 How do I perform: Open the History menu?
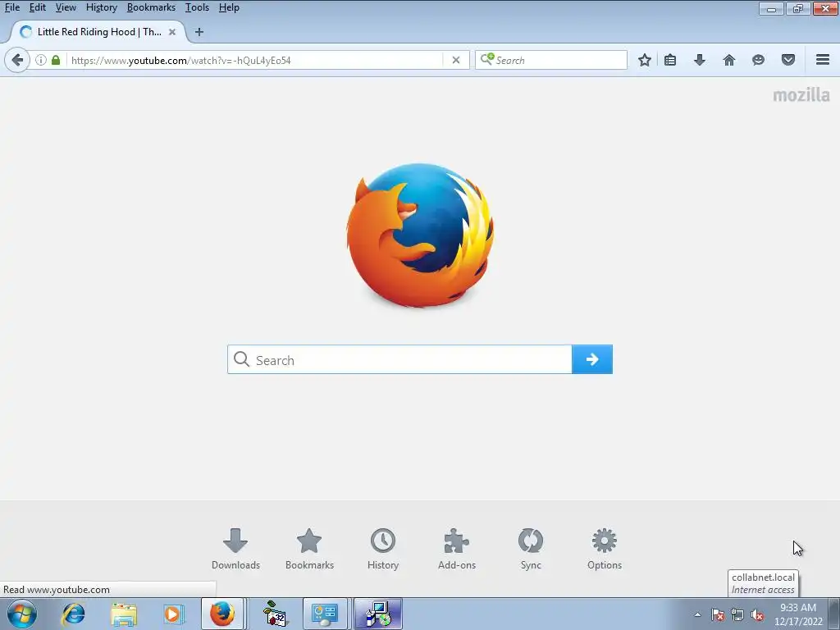(101, 7)
